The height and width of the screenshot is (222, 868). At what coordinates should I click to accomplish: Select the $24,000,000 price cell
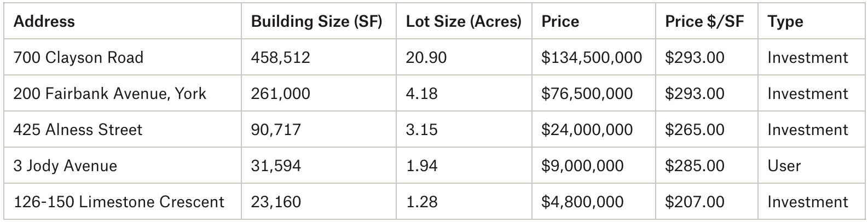(x=587, y=130)
